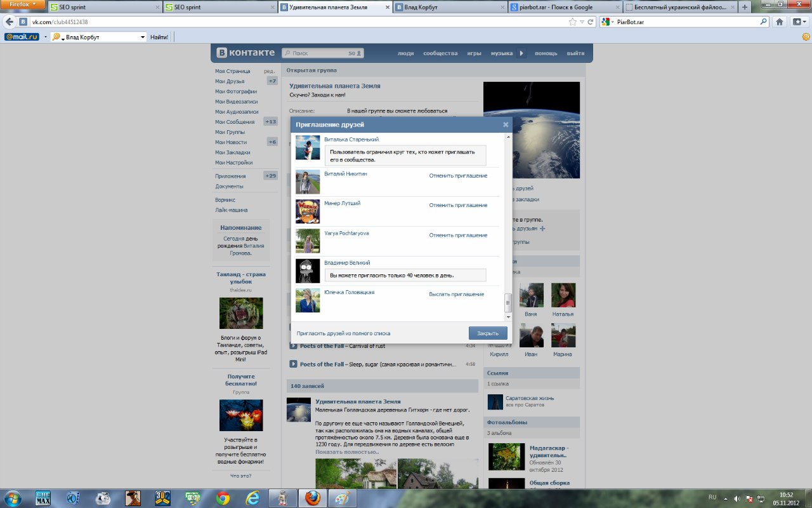
Task: Click the search magnifier in PiarBot.rar box
Action: [764, 22]
